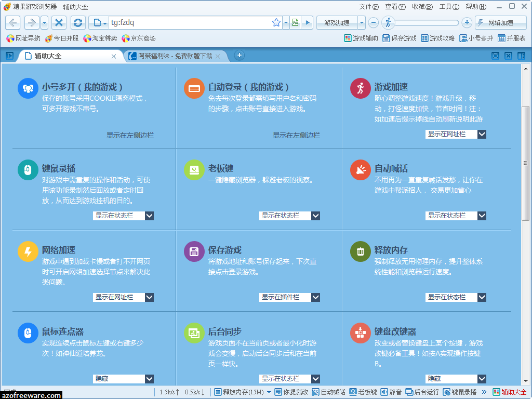Open 鼠标连点器 hidden setting dropdown
The height and width of the screenshot is (399, 532).
pos(123,378)
